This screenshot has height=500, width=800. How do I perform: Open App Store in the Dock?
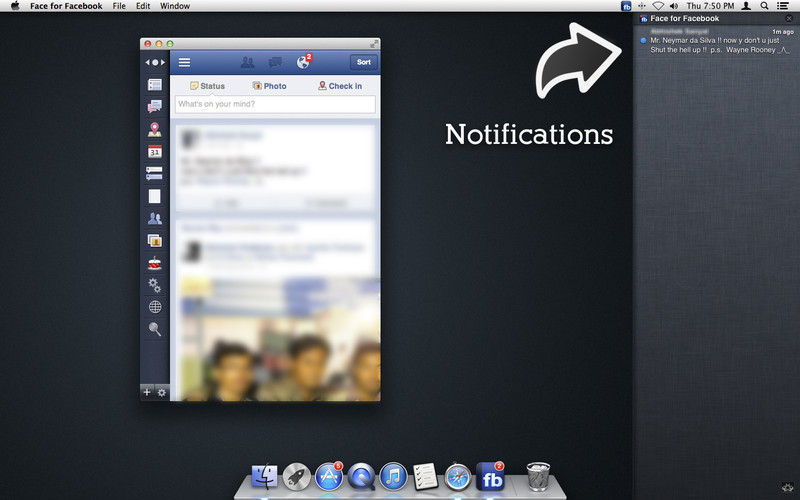[329, 477]
